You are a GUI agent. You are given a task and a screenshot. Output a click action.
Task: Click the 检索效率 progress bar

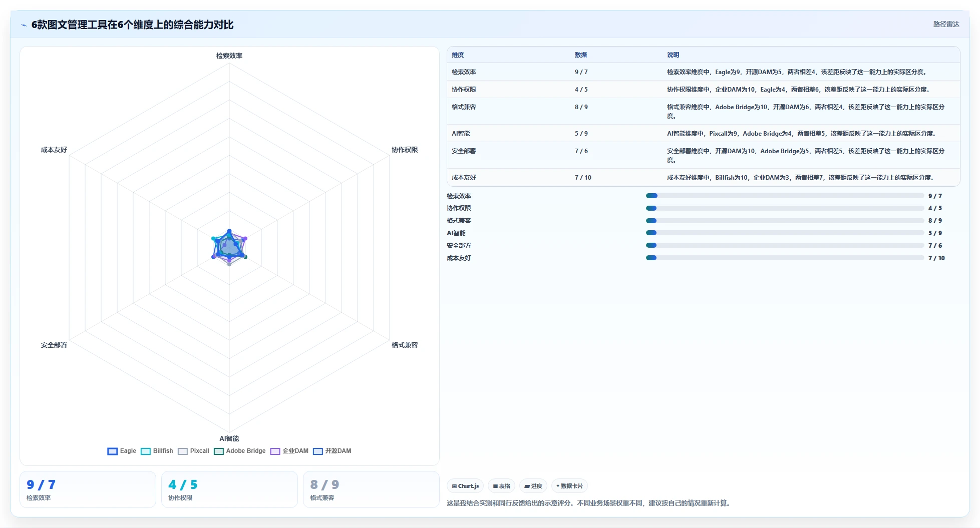(785, 196)
